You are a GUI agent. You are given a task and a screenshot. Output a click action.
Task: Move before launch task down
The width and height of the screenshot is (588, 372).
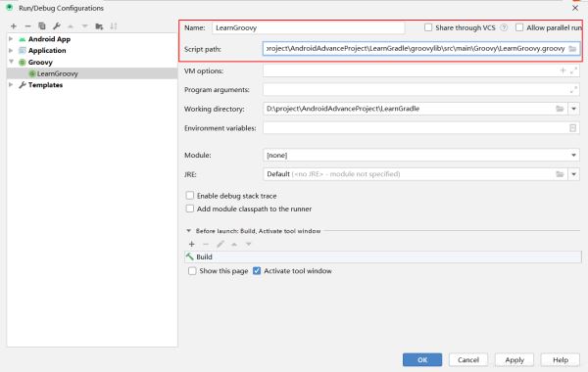coord(249,245)
